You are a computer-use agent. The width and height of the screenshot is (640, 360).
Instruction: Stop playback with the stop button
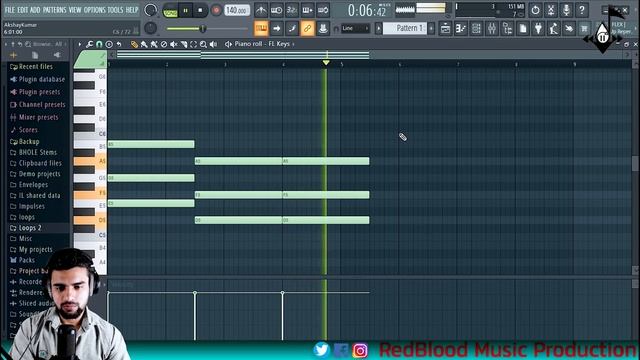(200, 11)
